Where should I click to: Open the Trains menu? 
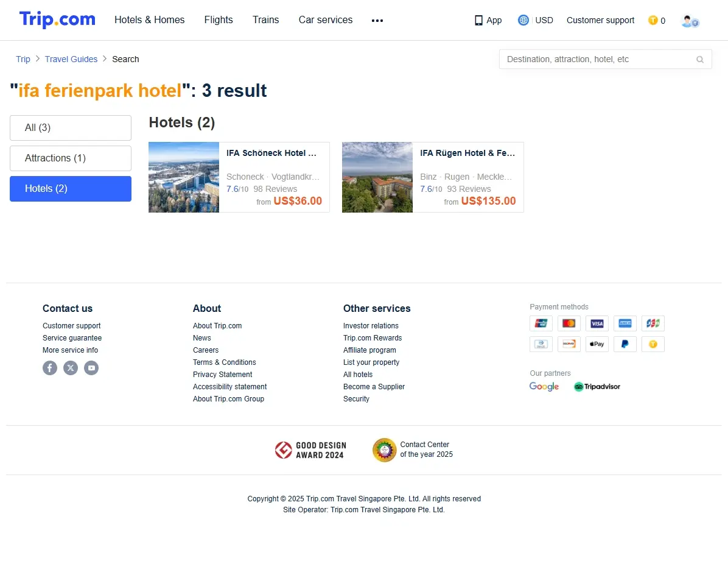[265, 20]
